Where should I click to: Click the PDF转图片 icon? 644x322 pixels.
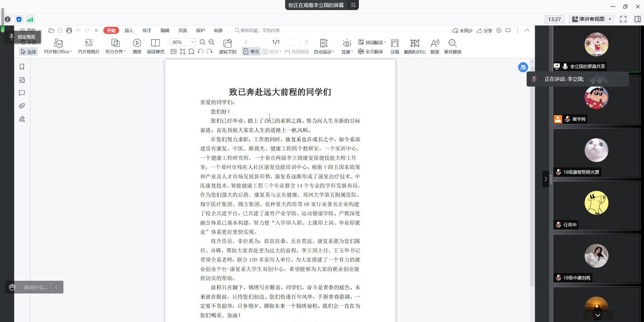point(89,43)
